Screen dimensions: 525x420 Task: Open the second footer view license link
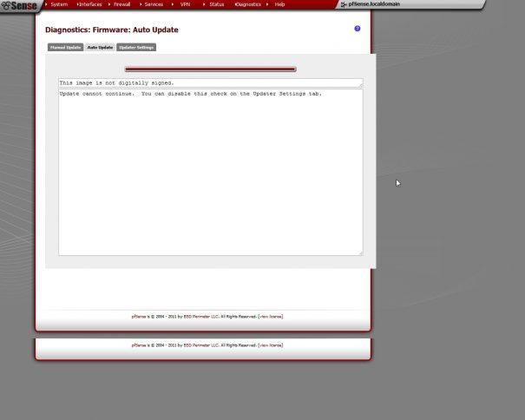click(x=271, y=345)
